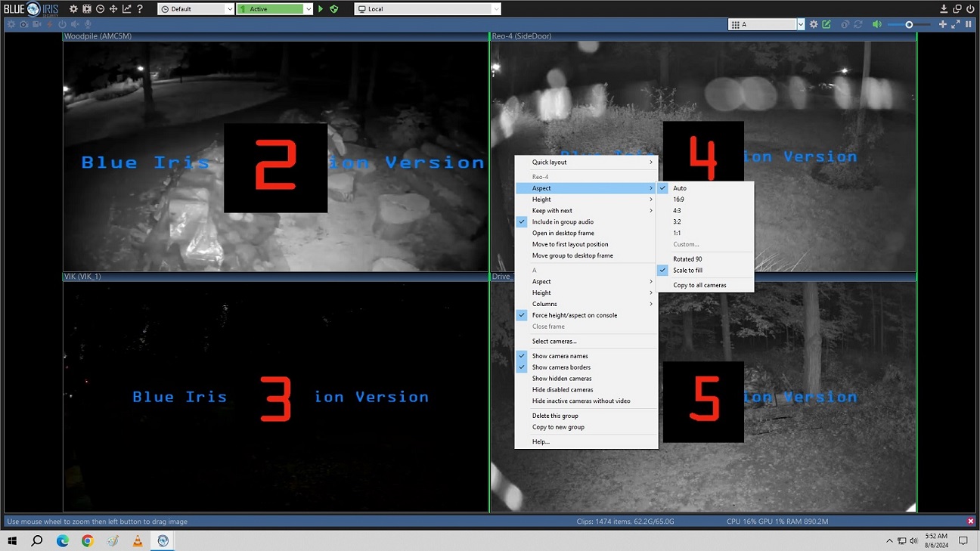The width and height of the screenshot is (980, 551).
Task: Click the clock schedule icon in top bar
Action: coord(100,9)
